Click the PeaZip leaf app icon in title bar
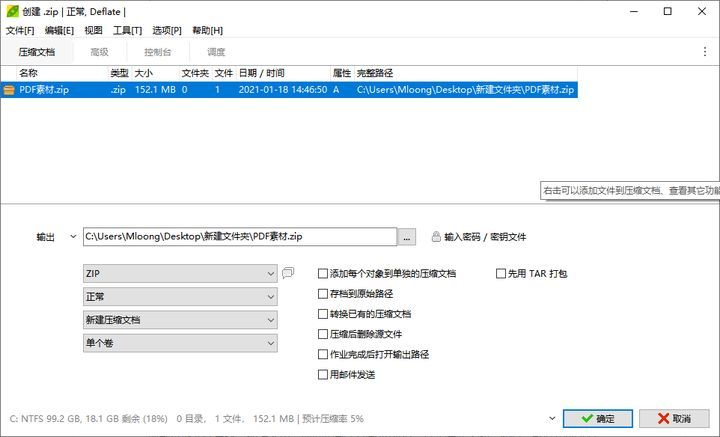Image resolution: width=720 pixels, height=437 pixels. (x=12, y=11)
